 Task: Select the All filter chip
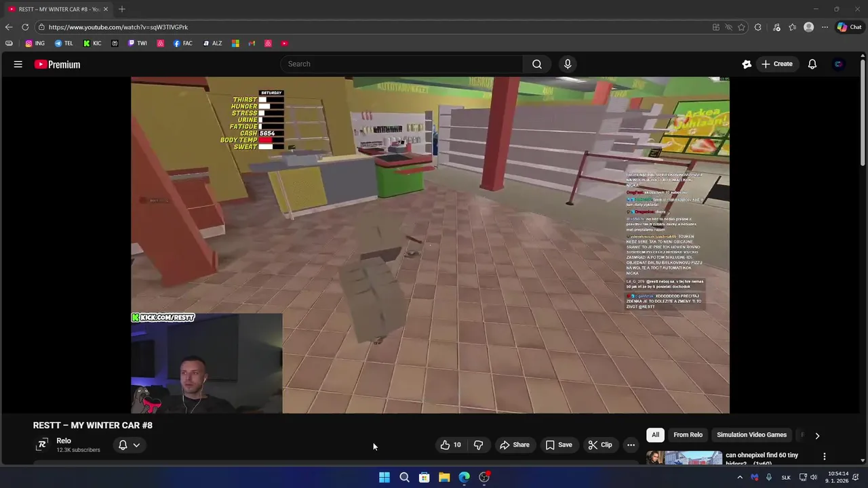tap(655, 434)
